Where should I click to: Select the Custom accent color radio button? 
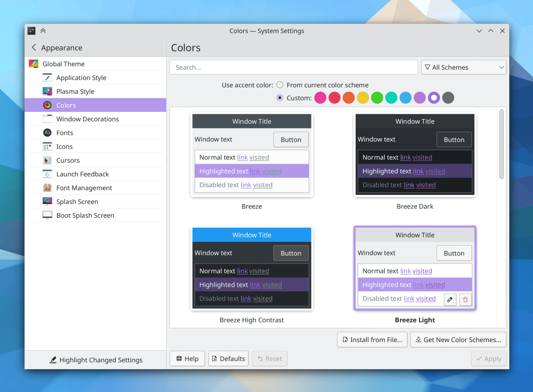[x=280, y=98]
